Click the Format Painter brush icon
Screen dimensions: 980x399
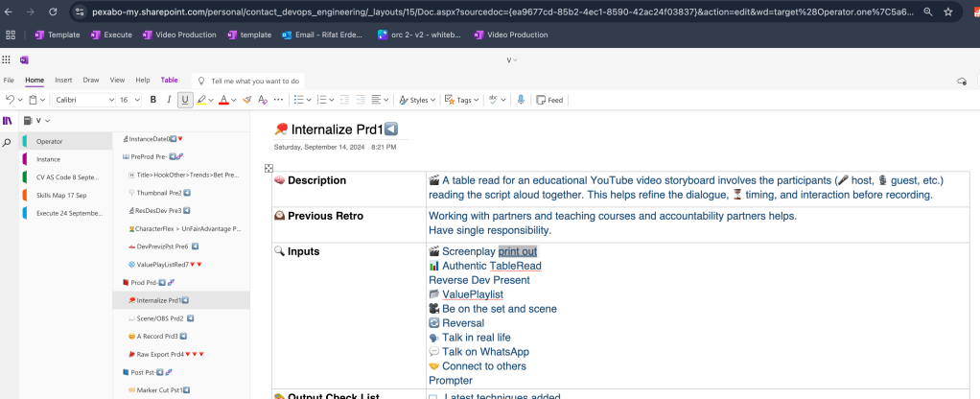[x=246, y=100]
